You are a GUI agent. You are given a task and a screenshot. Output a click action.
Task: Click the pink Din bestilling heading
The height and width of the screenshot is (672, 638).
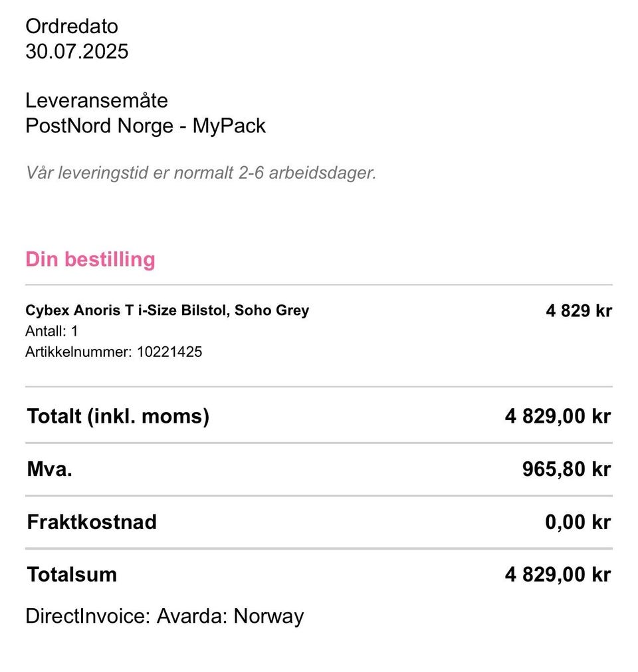coord(90,259)
